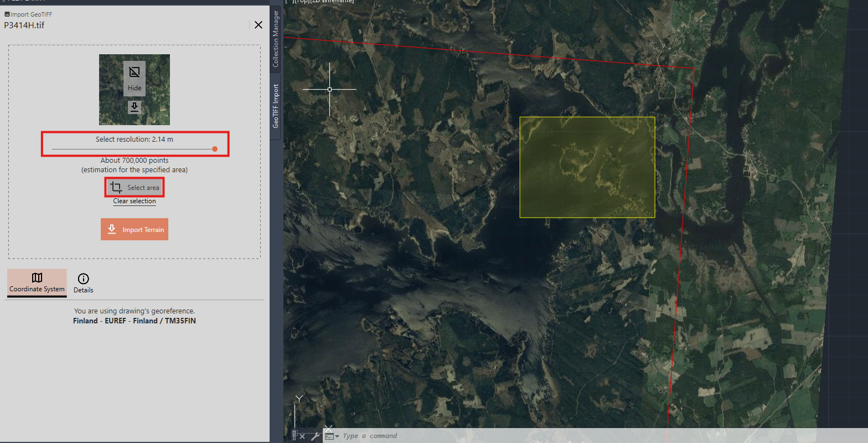Image resolution: width=868 pixels, height=443 pixels.
Task: Click the P3414H.tif file name
Action: (24, 25)
